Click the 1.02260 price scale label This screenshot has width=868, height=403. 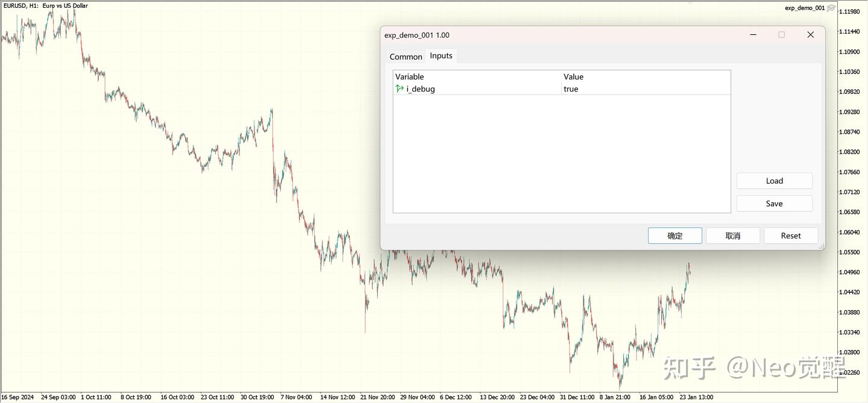[x=849, y=372]
